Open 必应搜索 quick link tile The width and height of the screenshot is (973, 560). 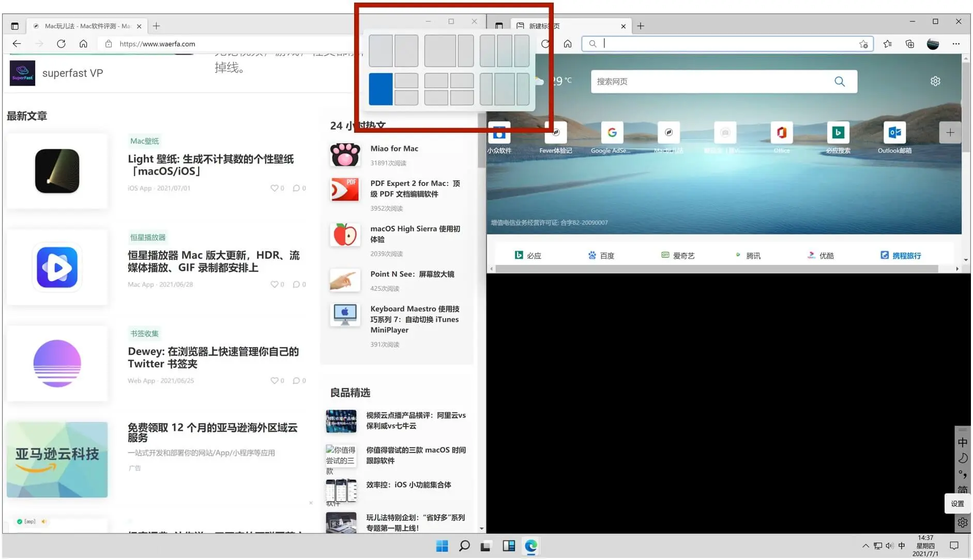tap(838, 138)
